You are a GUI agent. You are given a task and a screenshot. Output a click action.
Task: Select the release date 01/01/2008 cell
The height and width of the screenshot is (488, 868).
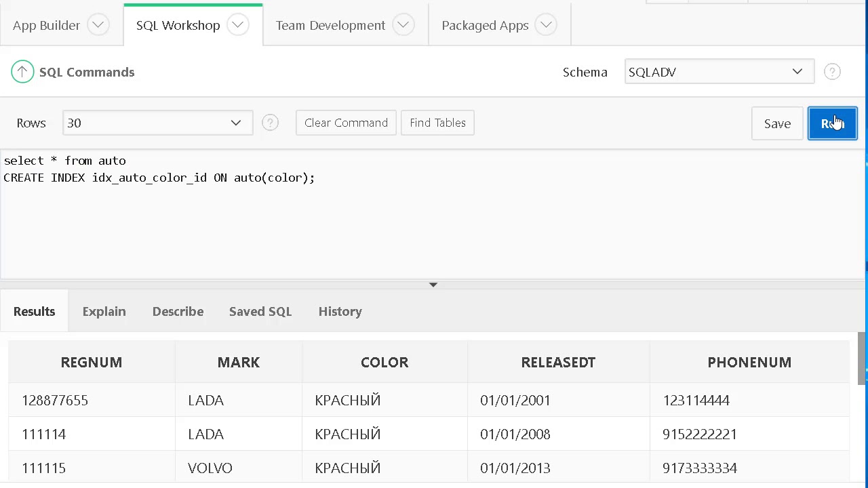(x=558, y=434)
